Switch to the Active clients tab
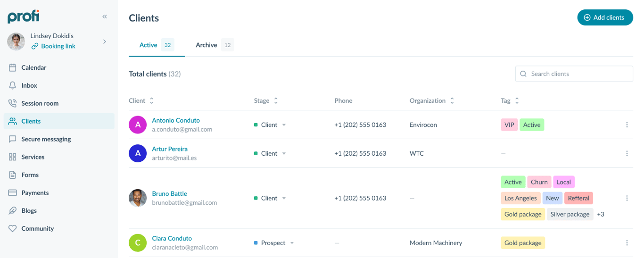 [157, 45]
